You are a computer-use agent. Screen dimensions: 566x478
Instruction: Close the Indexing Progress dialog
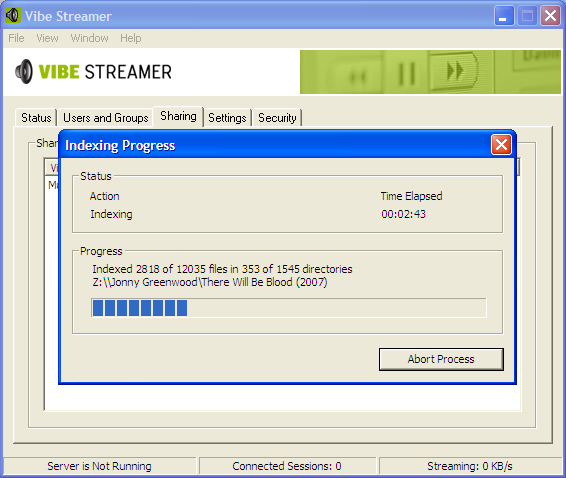click(501, 145)
